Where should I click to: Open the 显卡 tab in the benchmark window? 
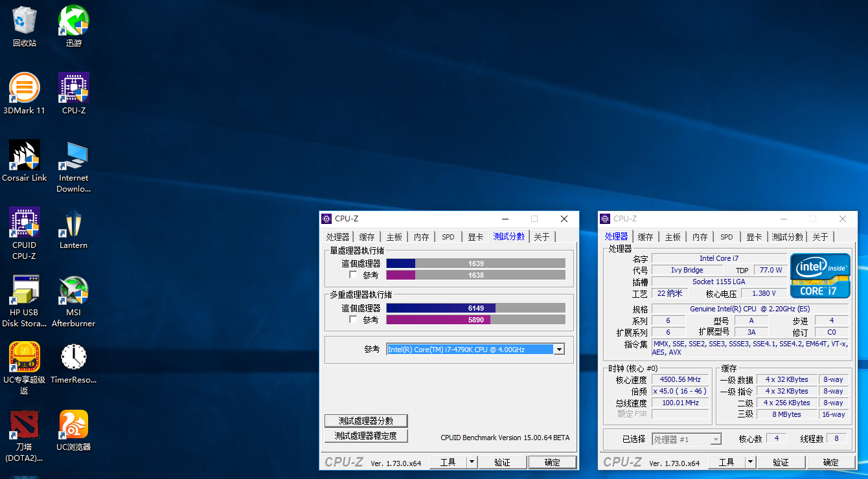pos(475,237)
